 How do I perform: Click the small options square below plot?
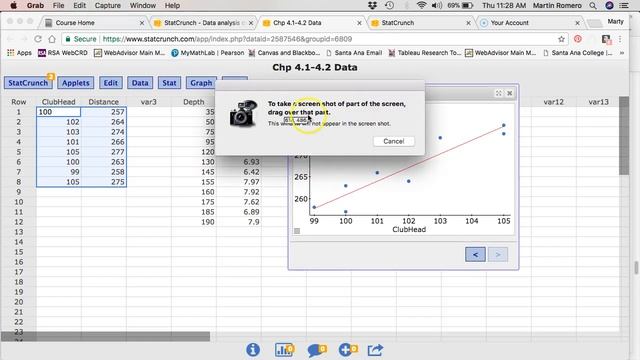pyautogui.click(x=297, y=231)
